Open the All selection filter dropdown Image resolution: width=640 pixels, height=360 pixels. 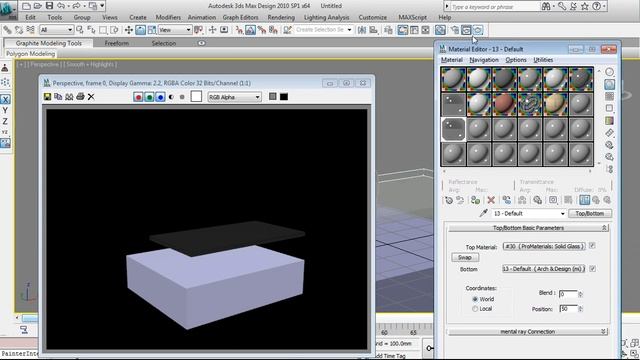click(x=56, y=30)
